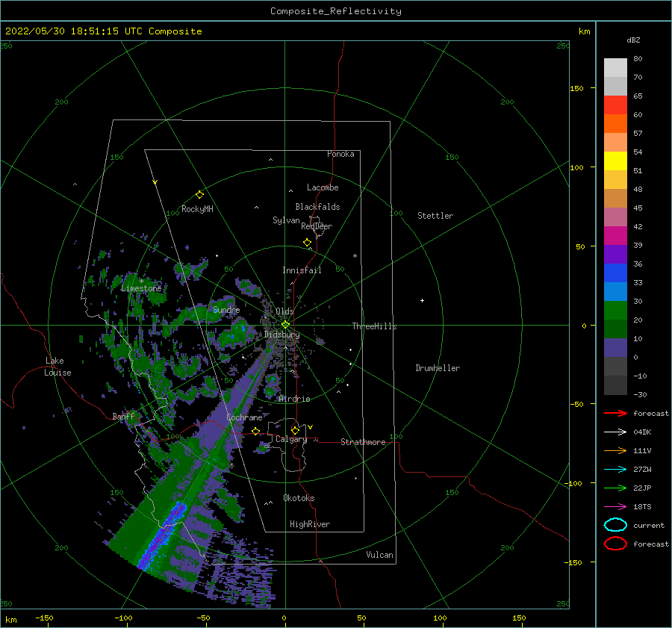Screen dimensions: 672x628
Task: Click the red forecast ellipse legend symbol
Action: tap(615, 544)
